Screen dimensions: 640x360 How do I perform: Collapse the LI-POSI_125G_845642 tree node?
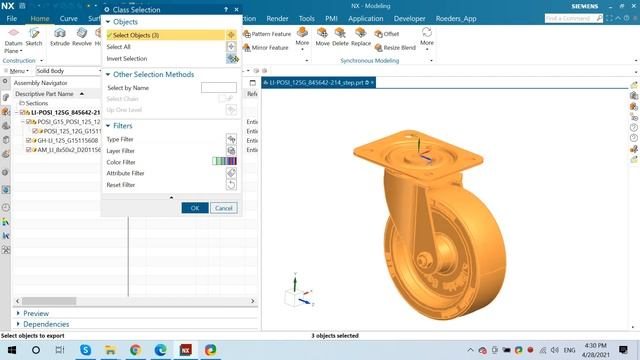[x=17, y=112]
